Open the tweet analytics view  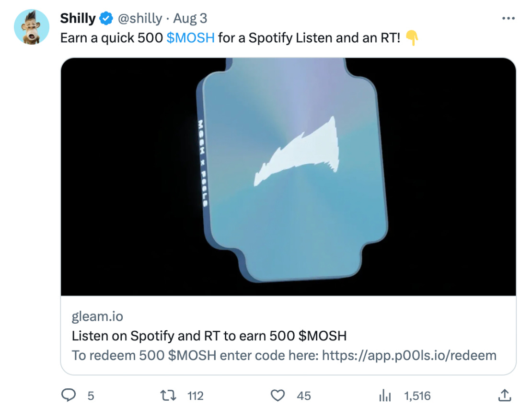[x=385, y=396]
